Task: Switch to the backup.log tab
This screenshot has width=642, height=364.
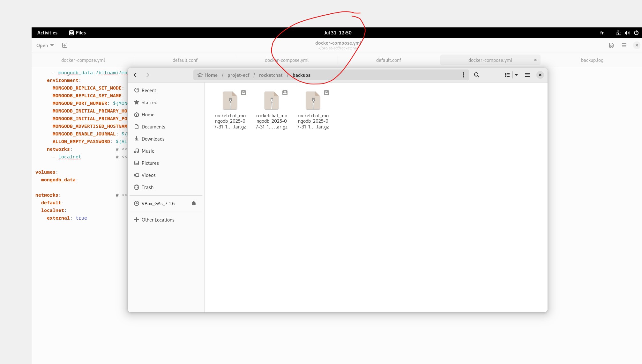Action: (592, 60)
